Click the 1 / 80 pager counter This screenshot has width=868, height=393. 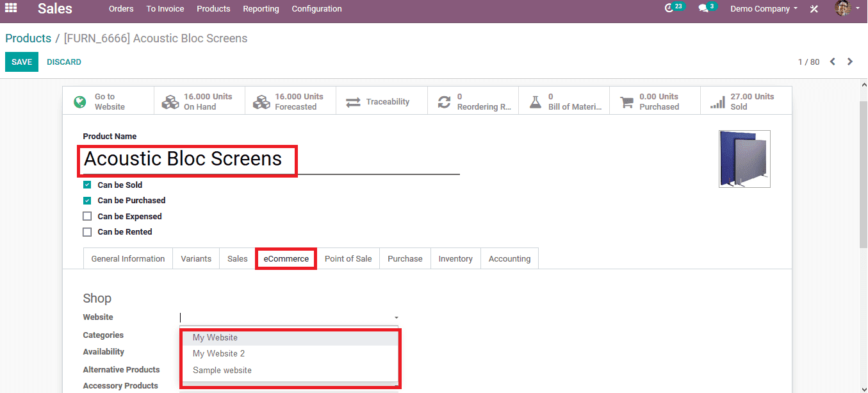(x=808, y=62)
